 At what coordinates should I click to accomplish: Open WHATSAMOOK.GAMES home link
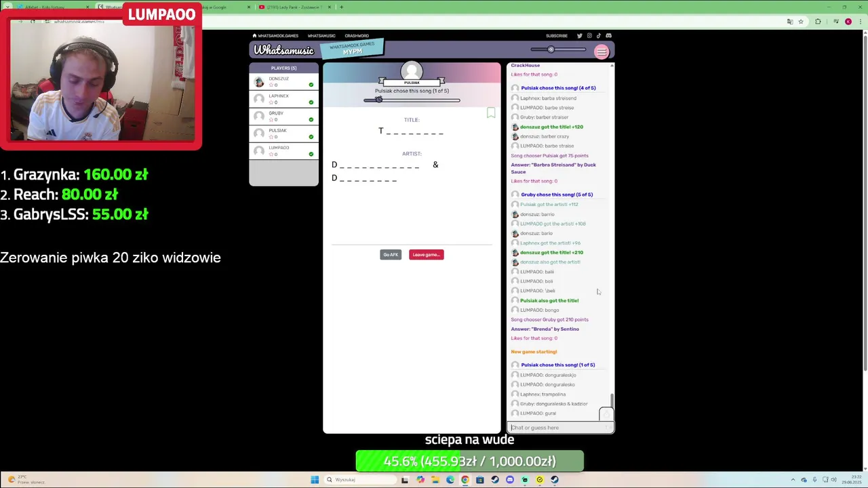pyautogui.click(x=275, y=36)
